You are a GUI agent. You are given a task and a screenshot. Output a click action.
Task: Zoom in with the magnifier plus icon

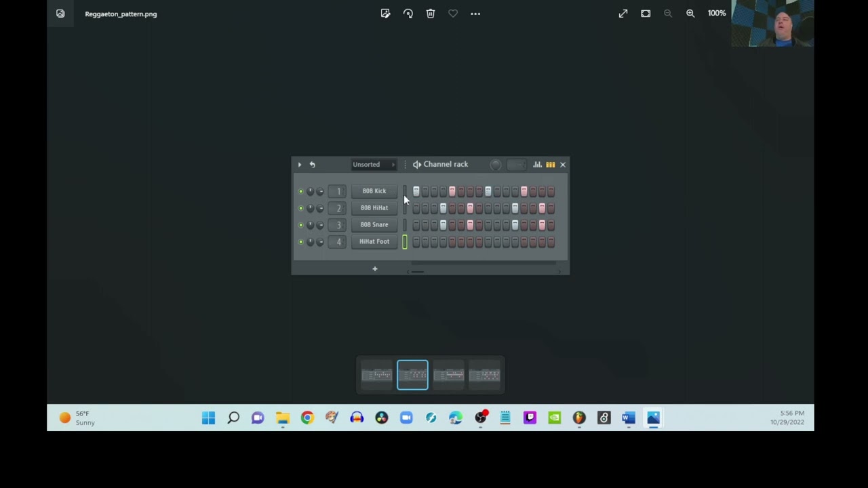[690, 14]
